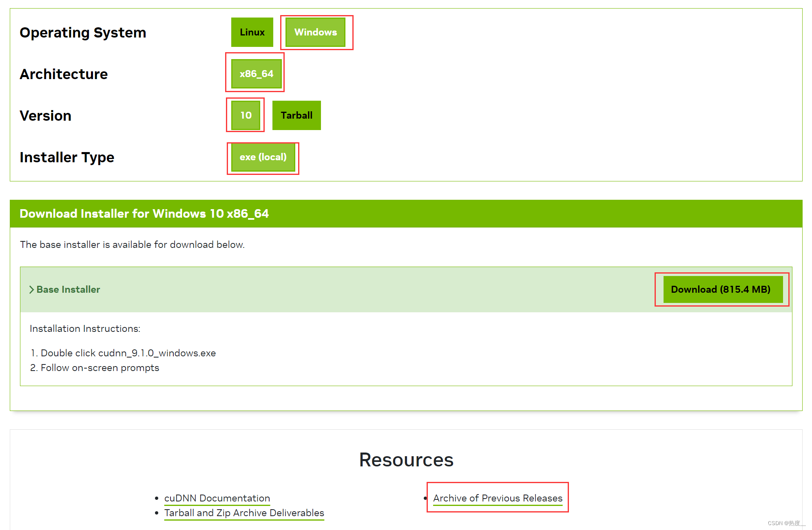The width and height of the screenshot is (812, 530).
Task: Open Tarball and Zip Archive Deliverables link
Action: point(244,513)
